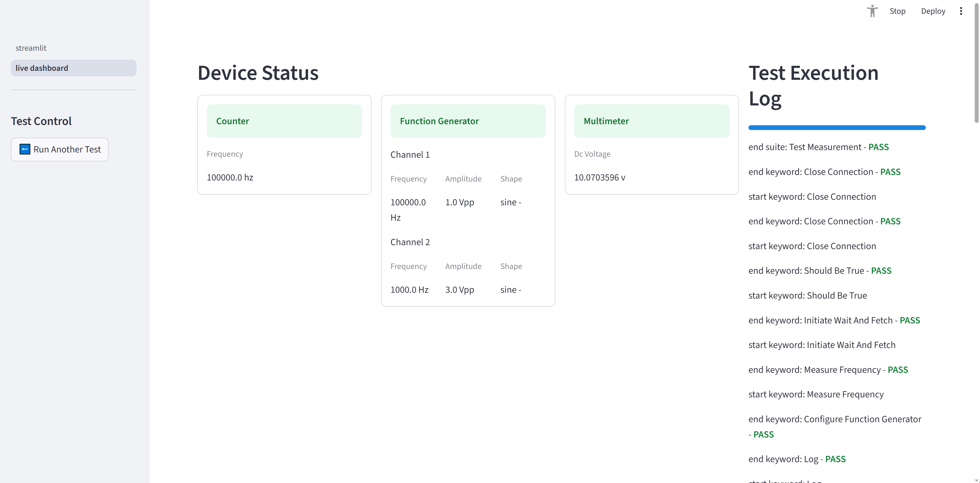The height and width of the screenshot is (483, 980).
Task: Click log entry start keyword Measure Frequency
Action: click(816, 394)
